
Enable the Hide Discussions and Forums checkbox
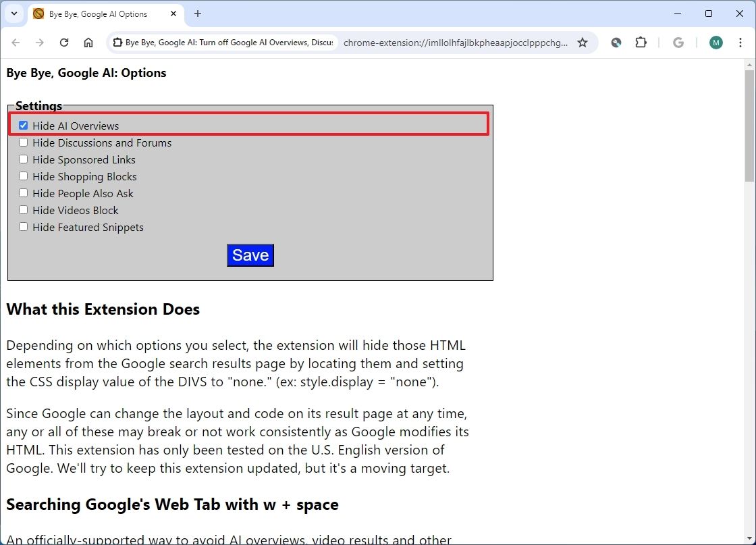pyautogui.click(x=23, y=142)
